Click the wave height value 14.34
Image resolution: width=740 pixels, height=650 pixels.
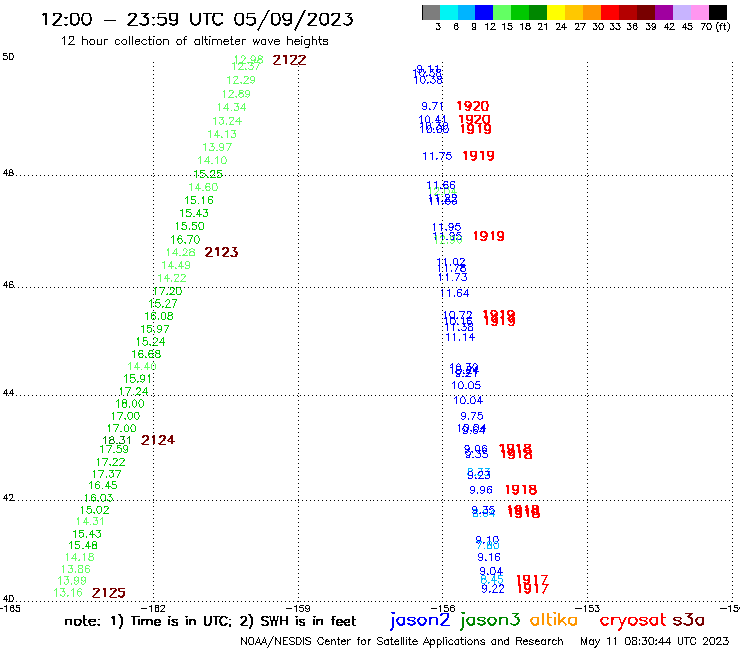tap(231, 107)
